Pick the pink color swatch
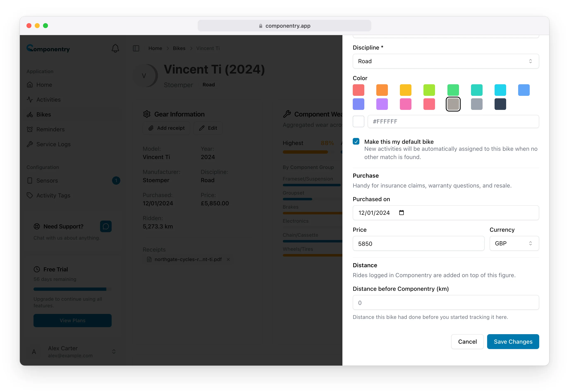 (x=405, y=104)
